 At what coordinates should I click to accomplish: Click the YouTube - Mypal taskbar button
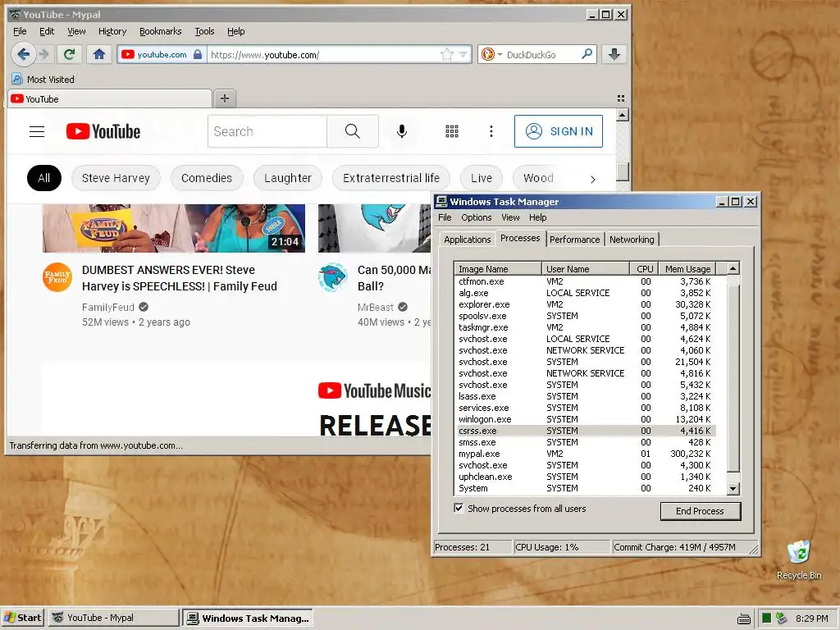click(114, 619)
